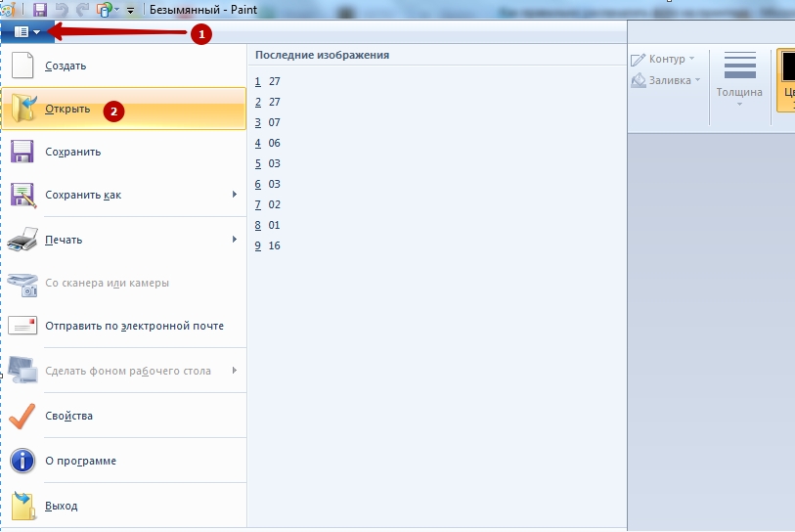Click the printer icon beside Печать

click(x=22, y=240)
